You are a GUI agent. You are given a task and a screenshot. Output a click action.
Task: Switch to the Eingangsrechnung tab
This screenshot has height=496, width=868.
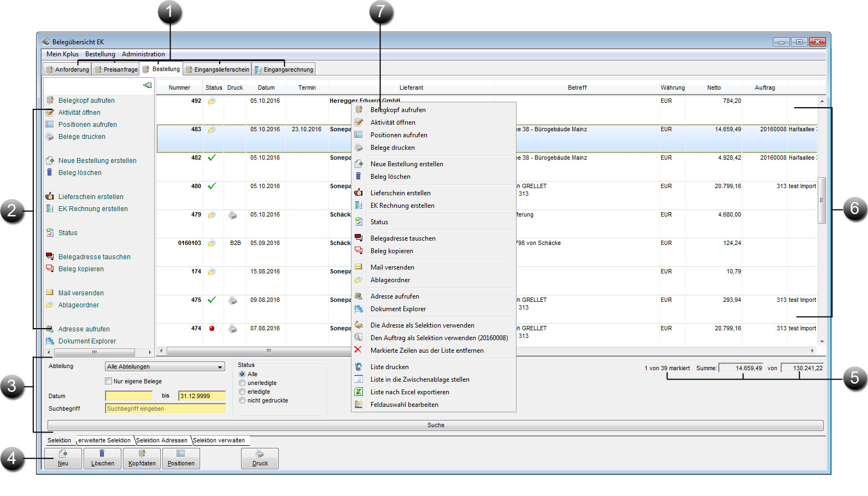(x=284, y=69)
